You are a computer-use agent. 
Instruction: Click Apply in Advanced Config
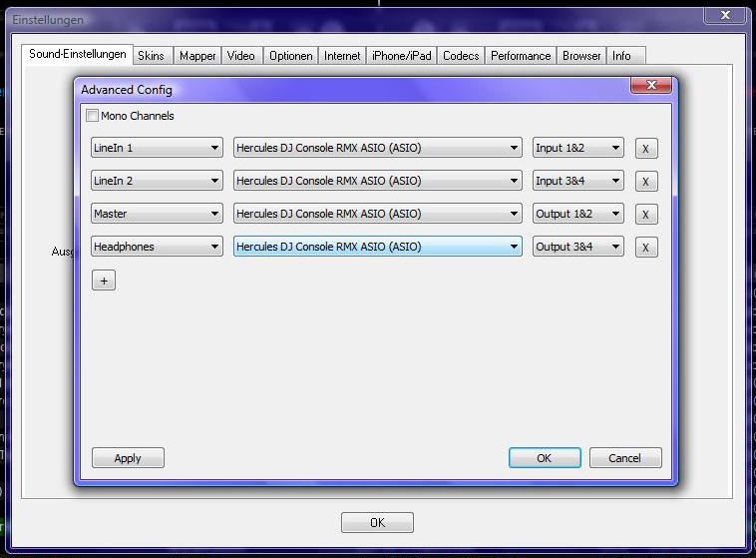pos(128,457)
